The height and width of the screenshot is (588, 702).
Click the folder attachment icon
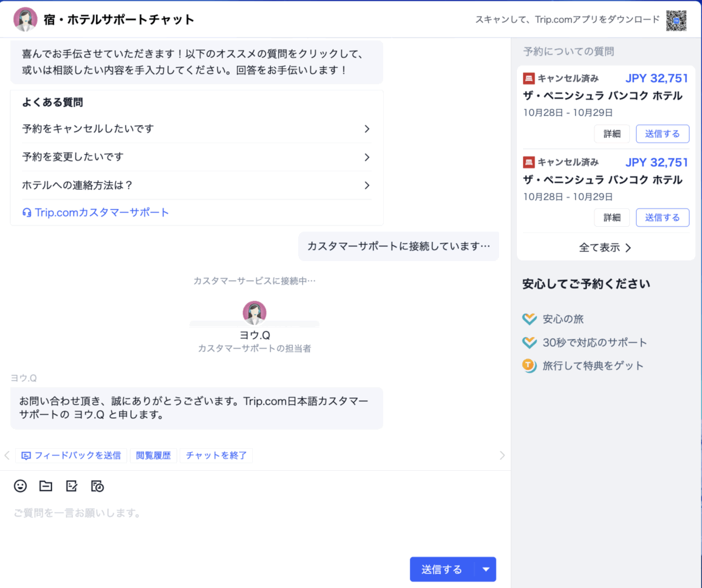pos(46,486)
